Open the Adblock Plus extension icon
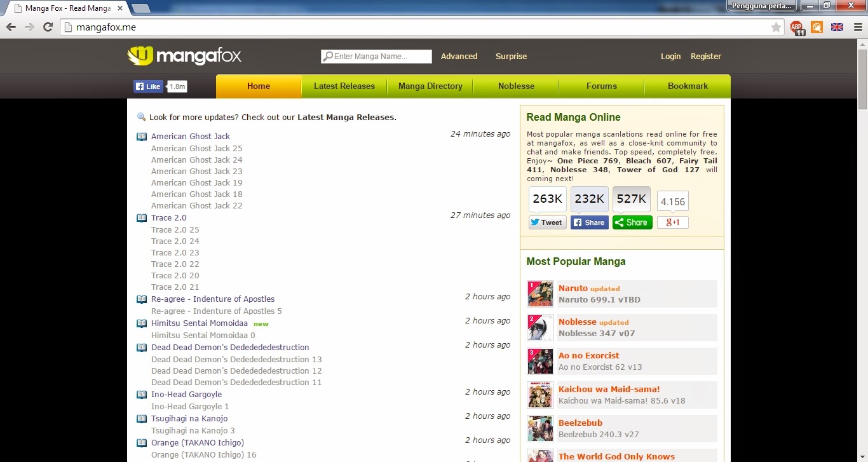This screenshot has height=462, width=868. click(797, 27)
